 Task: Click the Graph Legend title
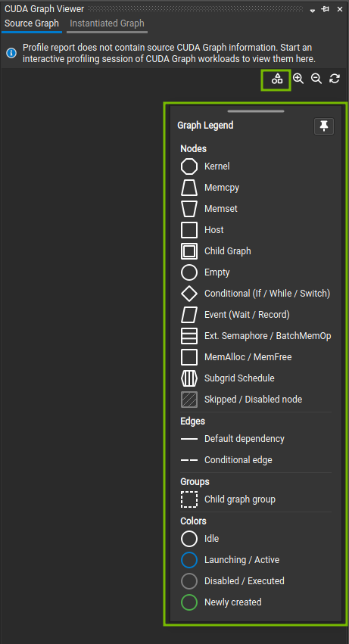205,126
